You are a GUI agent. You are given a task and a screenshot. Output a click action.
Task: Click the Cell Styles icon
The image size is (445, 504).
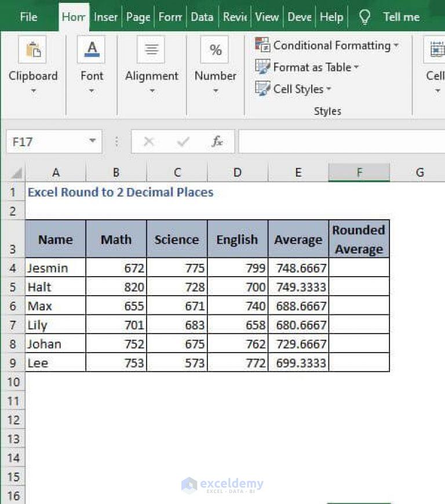pyautogui.click(x=262, y=89)
